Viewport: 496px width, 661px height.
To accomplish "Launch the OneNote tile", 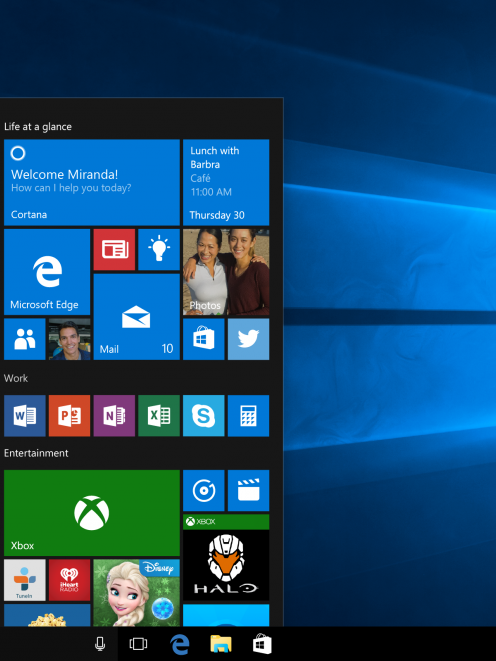I will click(114, 416).
